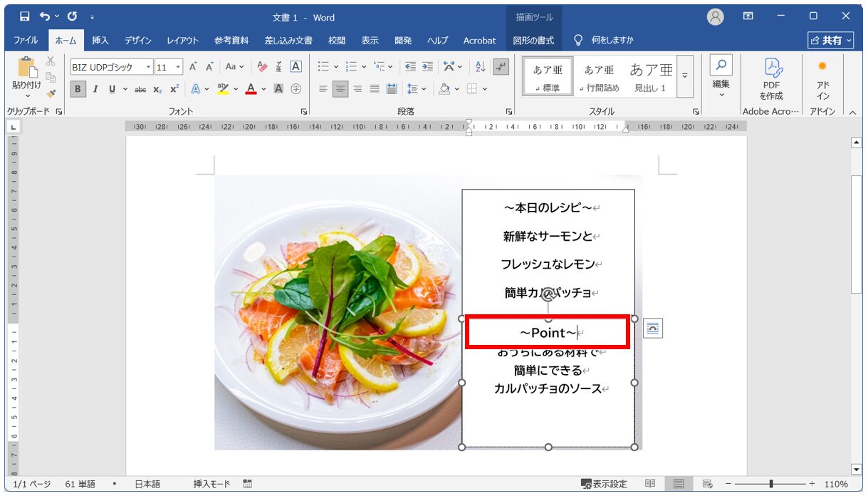
Task: Click the layout options button beside text box
Action: click(x=653, y=328)
